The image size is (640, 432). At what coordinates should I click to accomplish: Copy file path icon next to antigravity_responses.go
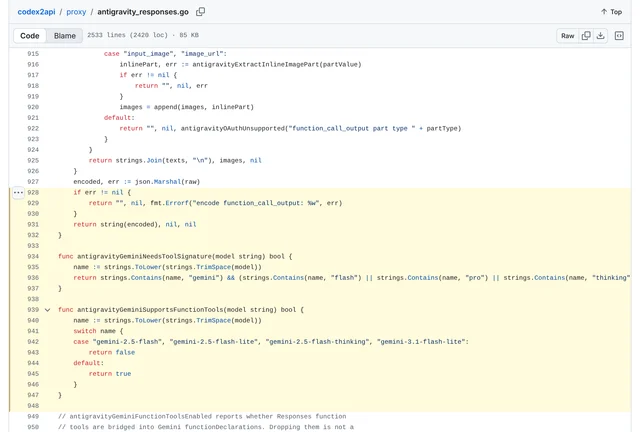[200, 12]
